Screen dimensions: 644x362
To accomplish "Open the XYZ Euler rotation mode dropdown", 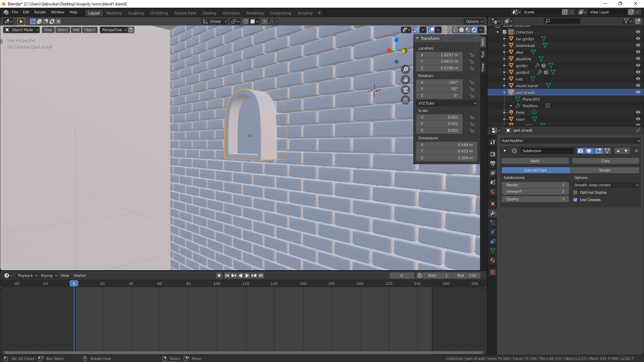I will (447, 103).
